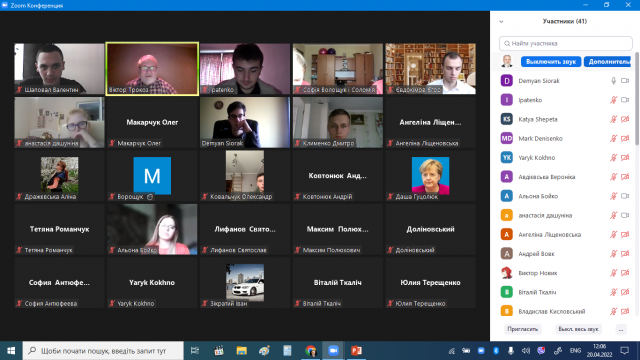640x360 pixels.
Task: Select the Юлия Терещенко tile
Action: tap(431, 283)
